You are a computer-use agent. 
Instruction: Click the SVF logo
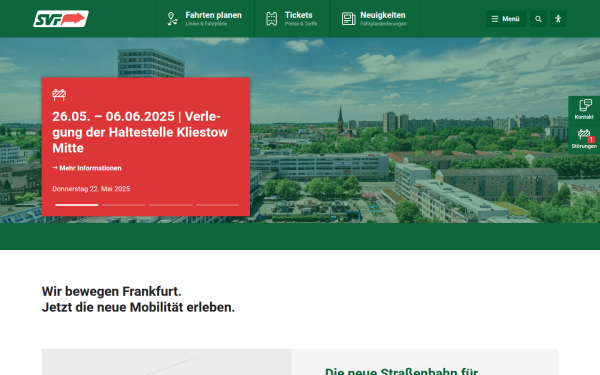[61, 18]
